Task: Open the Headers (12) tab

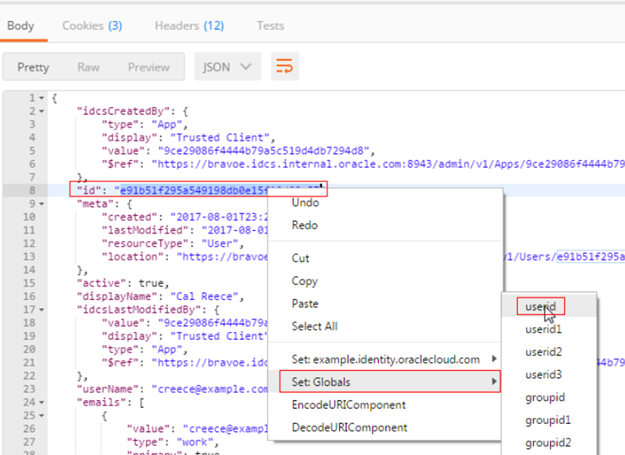Action: pyautogui.click(x=189, y=26)
